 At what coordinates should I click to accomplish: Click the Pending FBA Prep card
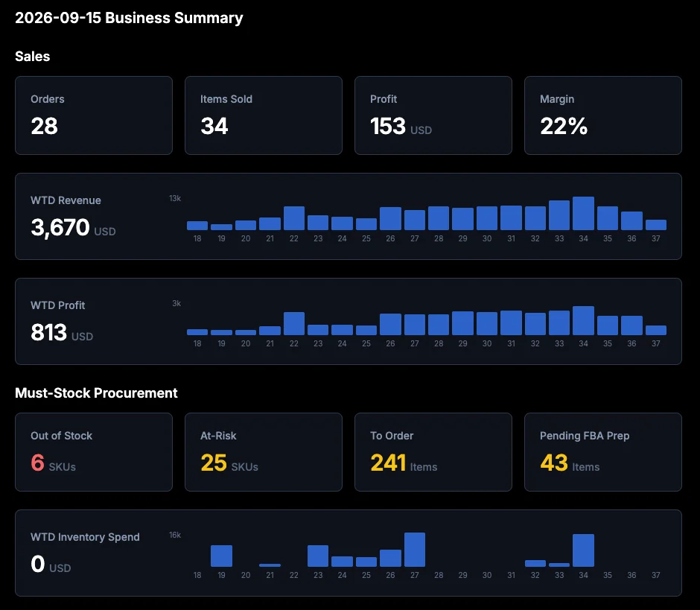point(602,452)
